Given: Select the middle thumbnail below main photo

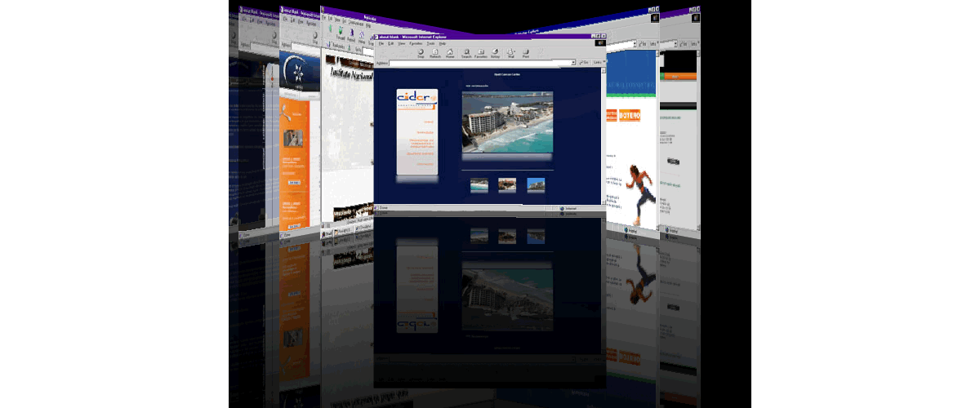Looking at the screenshot, I should pos(507,185).
